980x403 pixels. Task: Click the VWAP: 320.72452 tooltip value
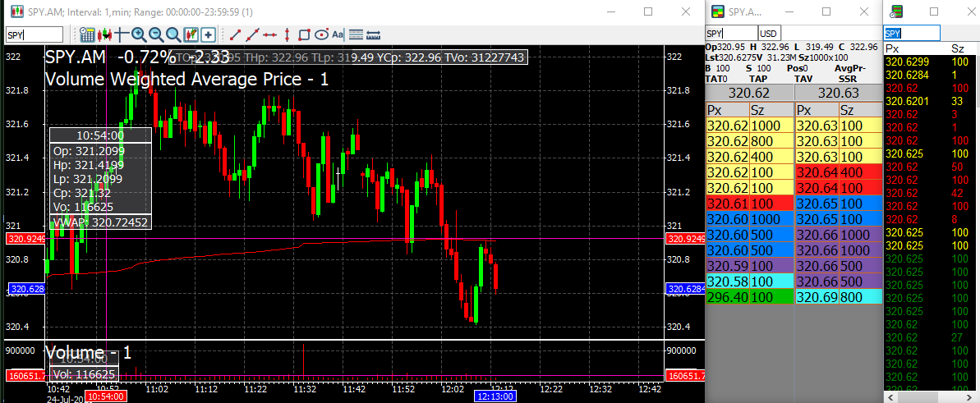(x=100, y=222)
